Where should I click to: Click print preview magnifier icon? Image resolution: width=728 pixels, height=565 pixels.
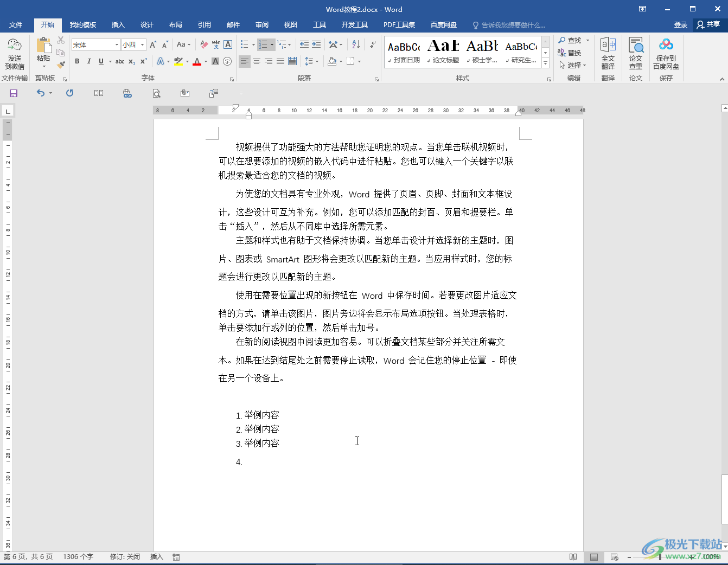(x=156, y=93)
